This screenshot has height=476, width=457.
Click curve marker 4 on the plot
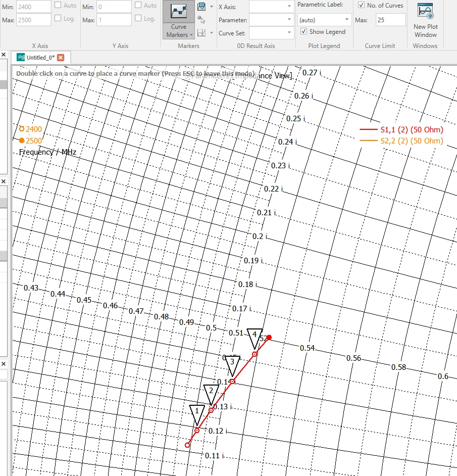(255, 339)
